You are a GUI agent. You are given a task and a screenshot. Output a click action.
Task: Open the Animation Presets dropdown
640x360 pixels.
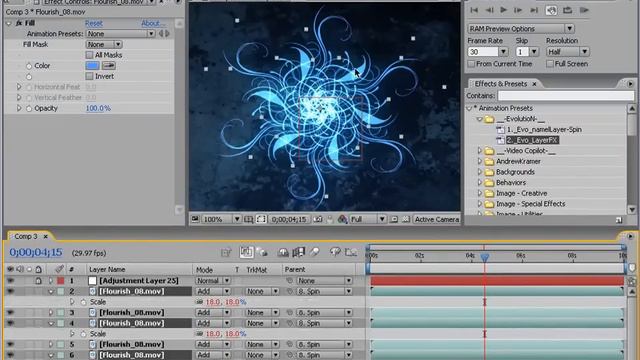120,33
